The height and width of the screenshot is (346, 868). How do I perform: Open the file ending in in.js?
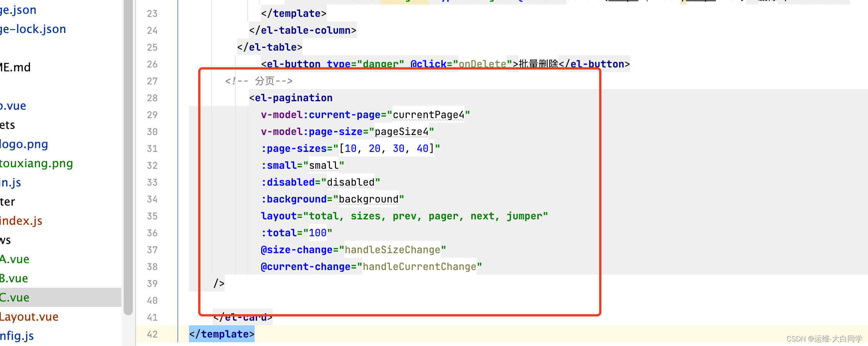(x=10, y=183)
